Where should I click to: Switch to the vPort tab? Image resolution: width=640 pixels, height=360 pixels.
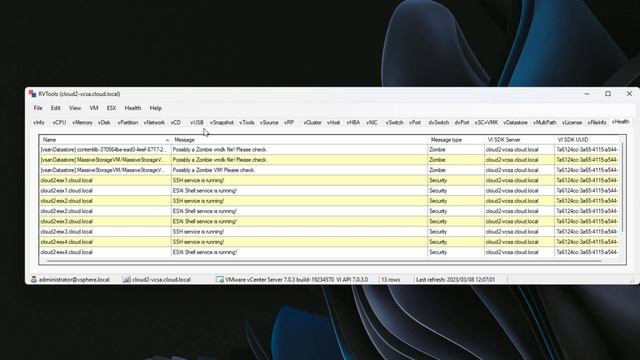coord(415,122)
